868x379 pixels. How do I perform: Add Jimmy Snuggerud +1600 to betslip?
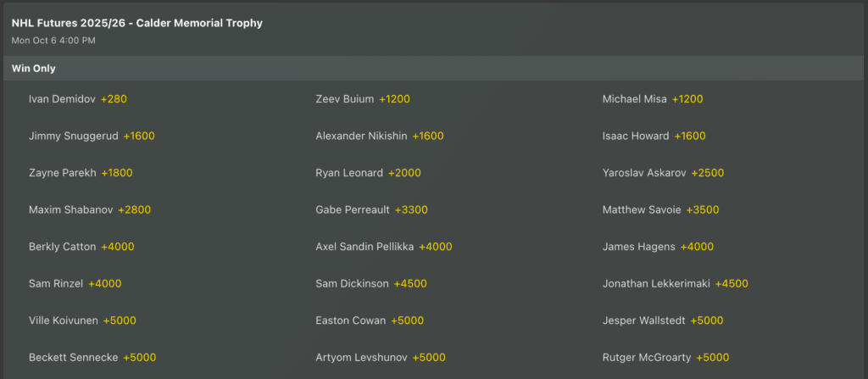(x=139, y=136)
